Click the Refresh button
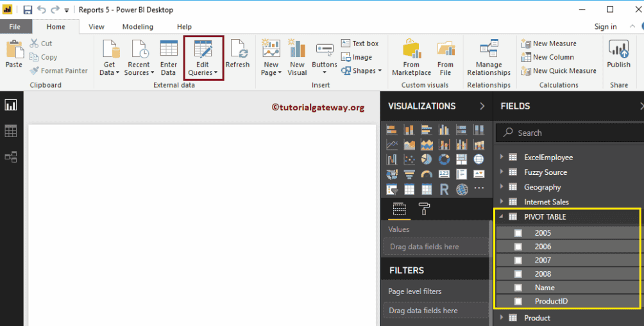This screenshot has height=326, width=644. (237, 54)
